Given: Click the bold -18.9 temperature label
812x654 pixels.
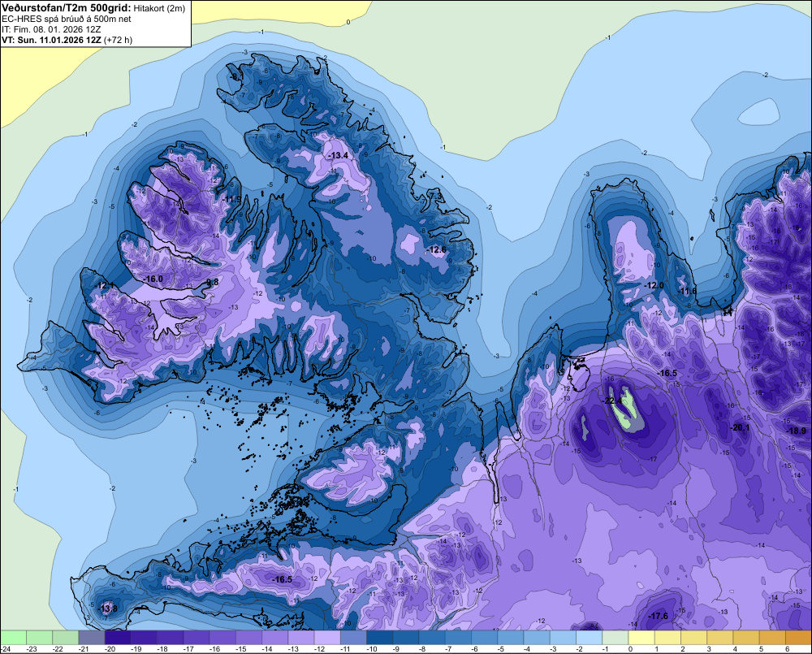Looking at the screenshot, I should click(797, 431).
